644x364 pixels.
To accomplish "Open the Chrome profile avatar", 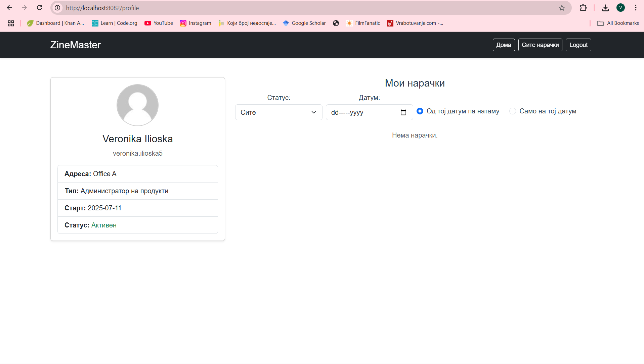I will pos(620,8).
